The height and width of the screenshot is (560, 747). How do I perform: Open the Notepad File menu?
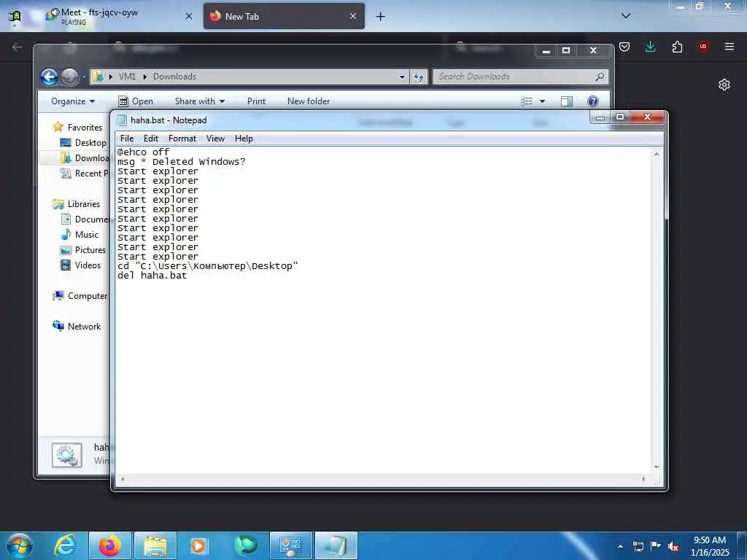[x=127, y=139]
